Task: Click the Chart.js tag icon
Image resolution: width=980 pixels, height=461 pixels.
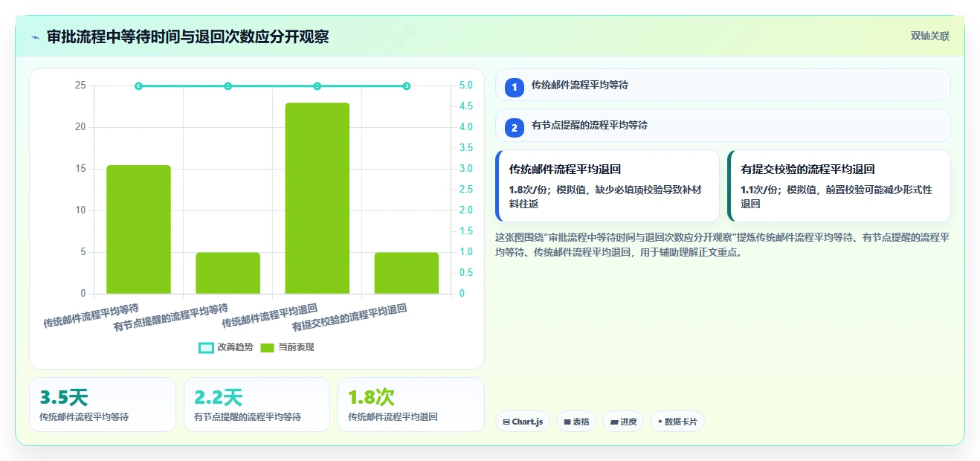Action: click(x=506, y=422)
